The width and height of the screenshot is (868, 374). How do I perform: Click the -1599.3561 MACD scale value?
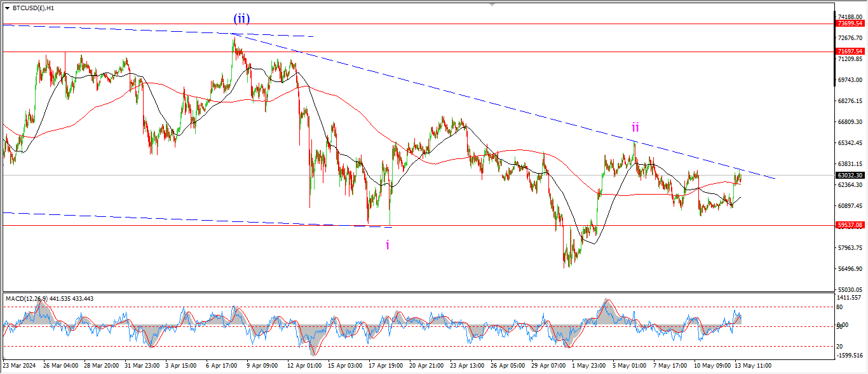850,356
